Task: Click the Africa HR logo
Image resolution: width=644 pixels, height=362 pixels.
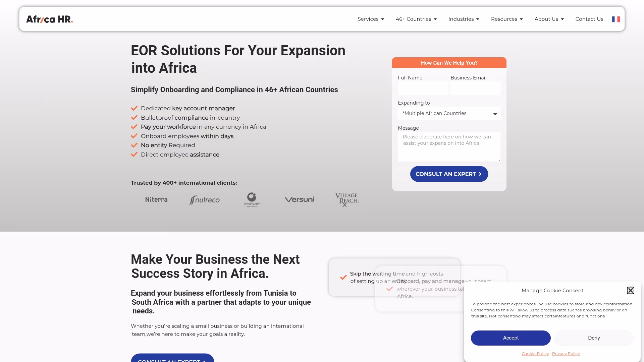Action: (49, 19)
